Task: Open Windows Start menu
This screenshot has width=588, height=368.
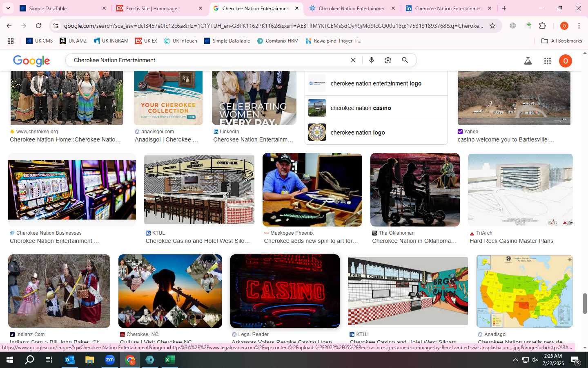Action: coord(10,360)
